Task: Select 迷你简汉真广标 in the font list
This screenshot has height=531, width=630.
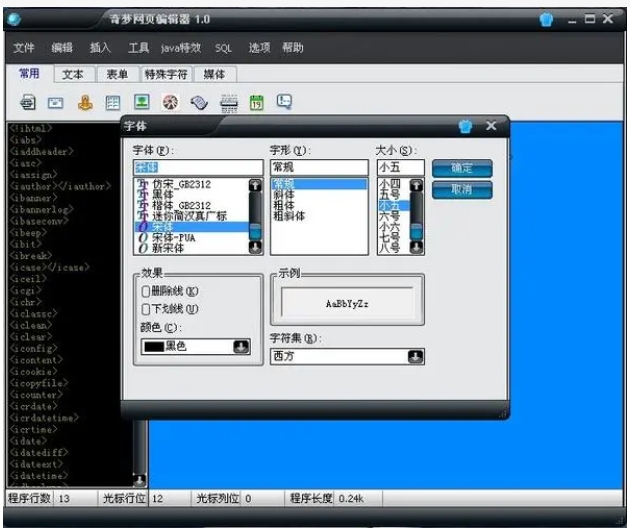Action: pyautogui.click(x=192, y=216)
